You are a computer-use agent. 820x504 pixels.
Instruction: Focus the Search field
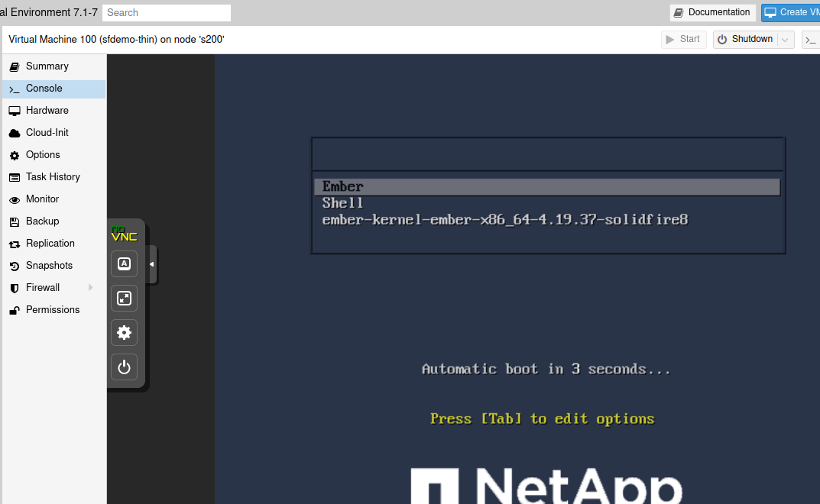pyautogui.click(x=167, y=13)
